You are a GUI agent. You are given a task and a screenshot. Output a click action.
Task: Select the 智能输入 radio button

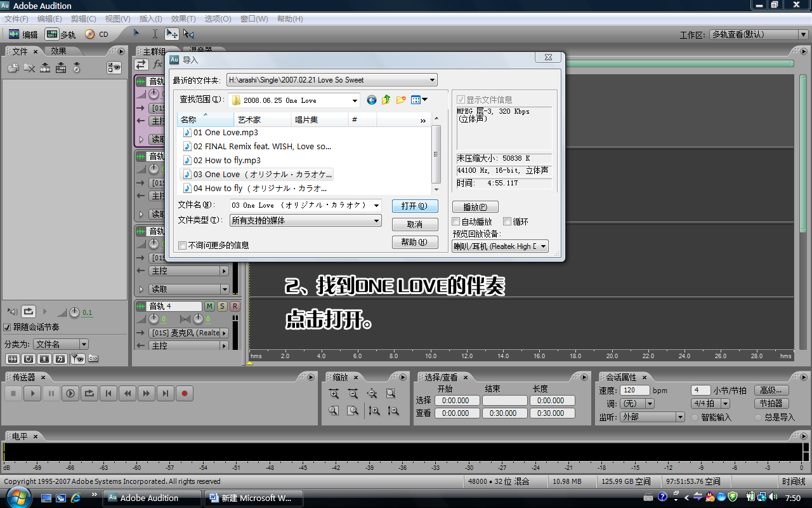coord(695,417)
